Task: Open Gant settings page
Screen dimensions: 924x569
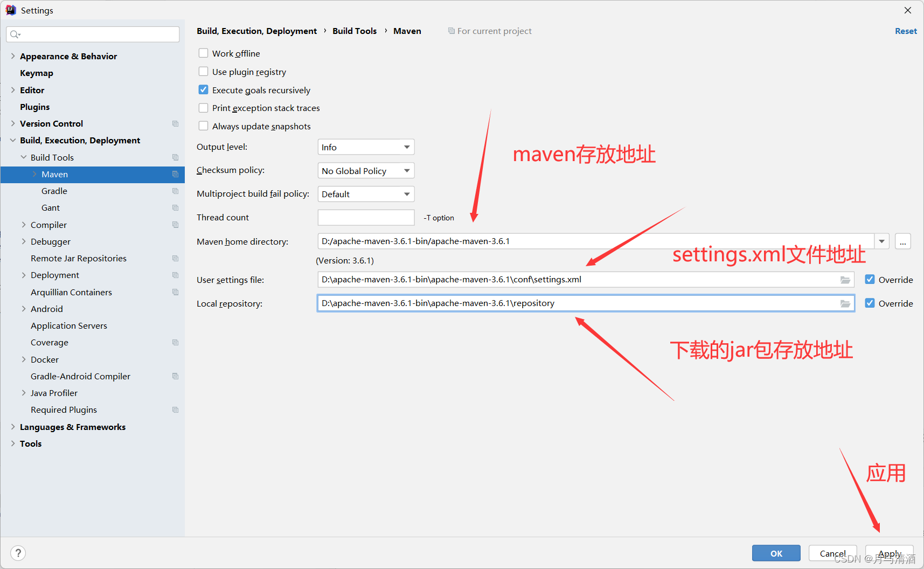Action: click(x=51, y=207)
